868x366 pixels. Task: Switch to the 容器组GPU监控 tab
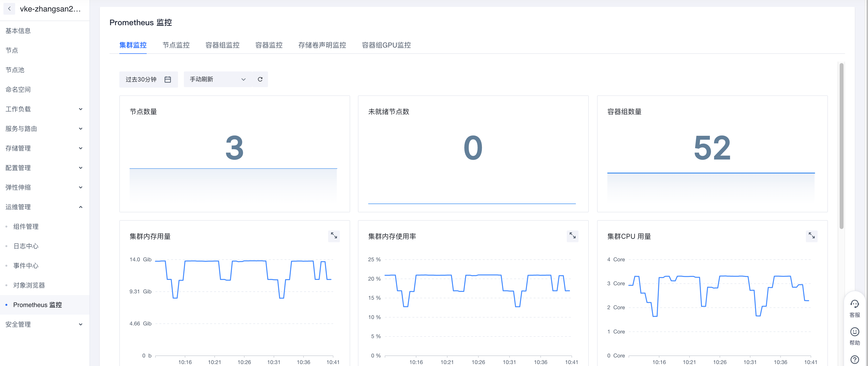[386, 45]
